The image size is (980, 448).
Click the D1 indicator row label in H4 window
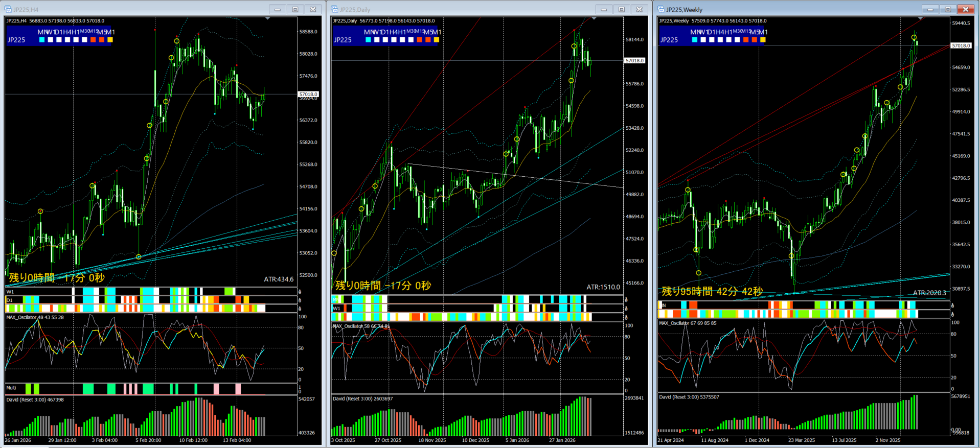pyautogui.click(x=10, y=300)
